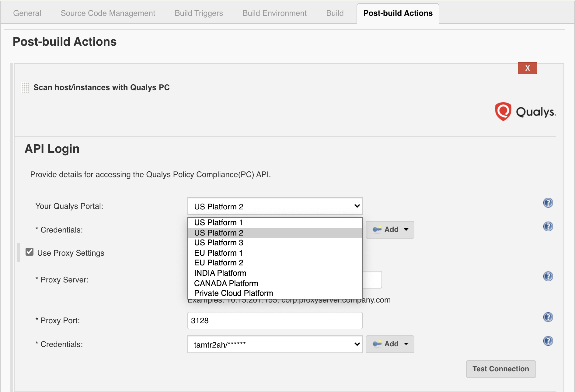Click the help icon beside Your Qualys Portal

[548, 203]
